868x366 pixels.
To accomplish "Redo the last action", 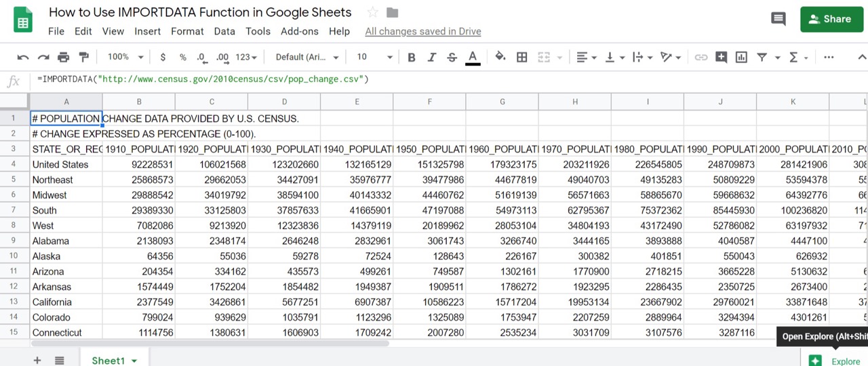I will [43, 58].
